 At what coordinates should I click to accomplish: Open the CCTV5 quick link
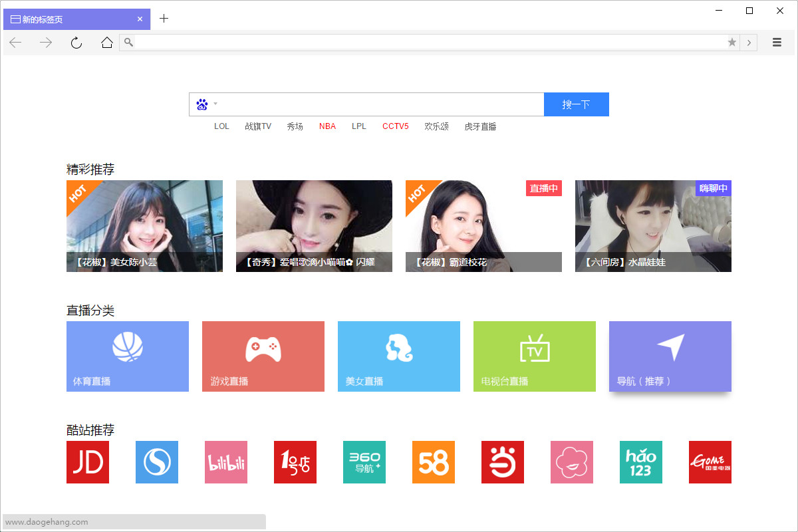(395, 126)
